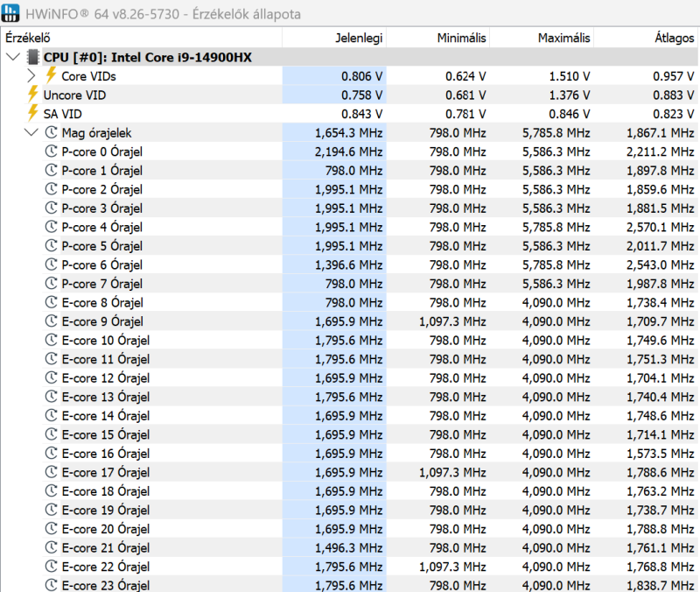Select the Uncore VID label
Image resolution: width=700 pixels, height=592 pixels.
pyautogui.click(x=74, y=95)
